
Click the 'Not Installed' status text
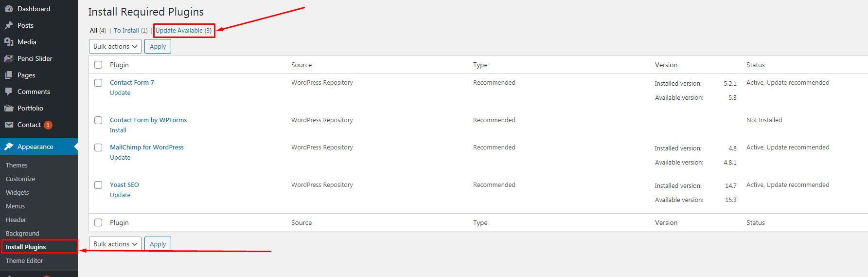[764, 120]
